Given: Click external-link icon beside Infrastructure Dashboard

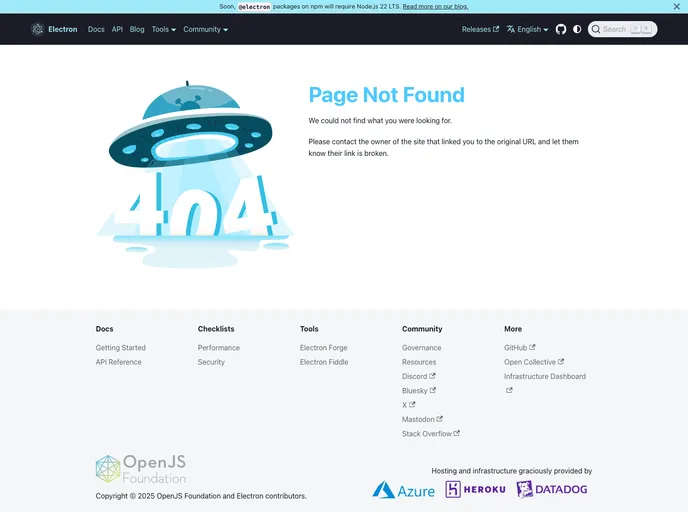Looking at the screenshot, I should point(509,390).
